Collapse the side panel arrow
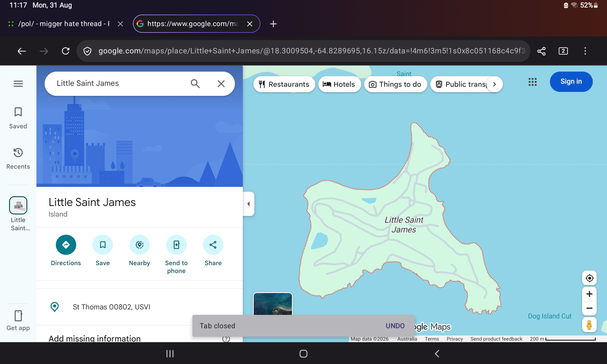 pos(249,204)
